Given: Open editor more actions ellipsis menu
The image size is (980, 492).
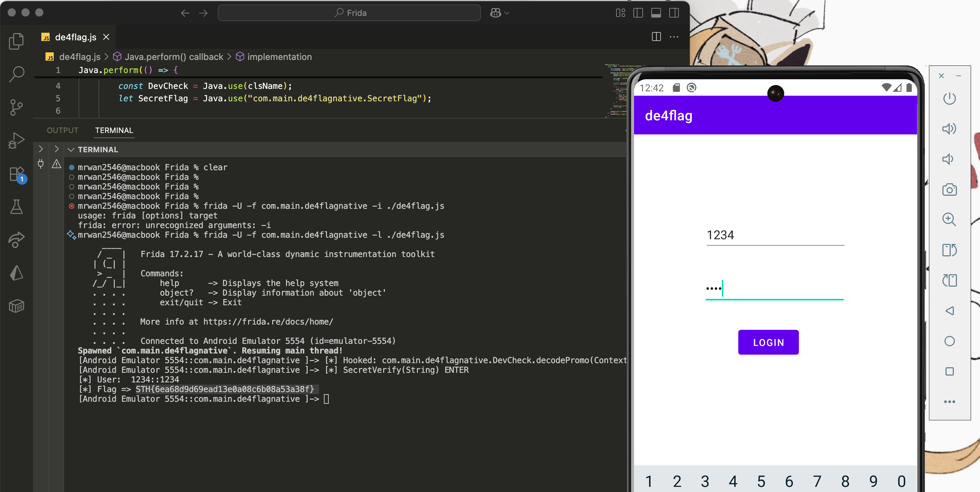Looking at the screenshot, I should [x=674, y=37].
